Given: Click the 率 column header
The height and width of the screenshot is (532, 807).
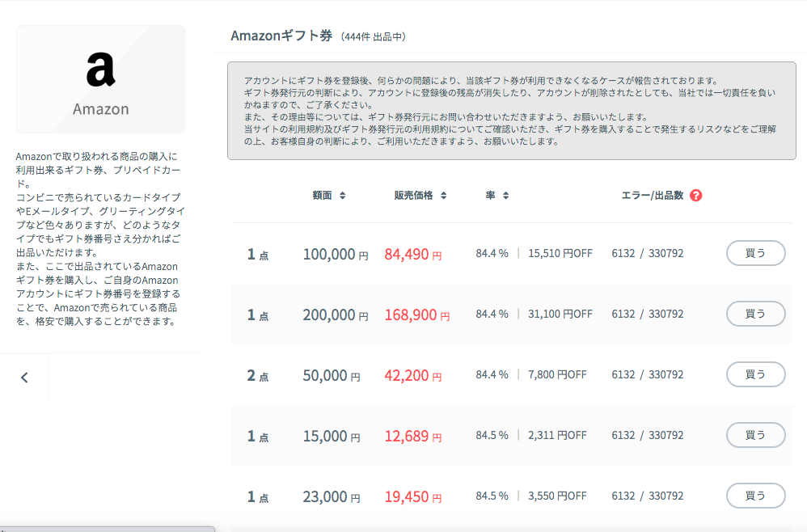Looking at the screenshot, I should (491, 196).
